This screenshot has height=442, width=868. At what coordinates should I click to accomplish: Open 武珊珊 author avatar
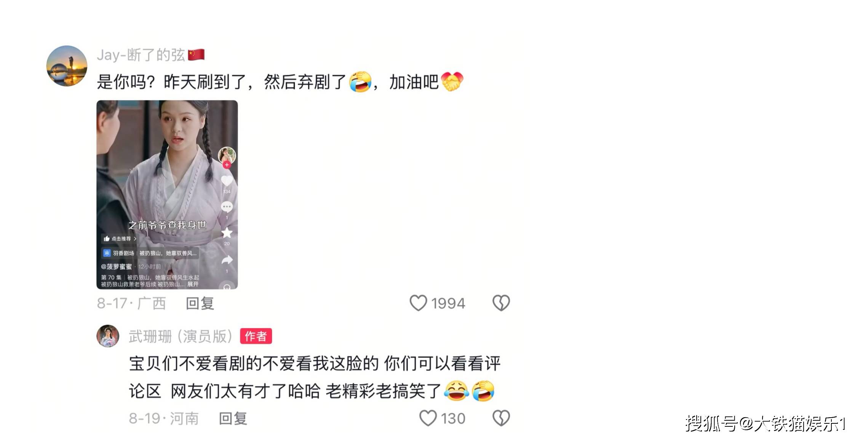[x=108, y=336]
